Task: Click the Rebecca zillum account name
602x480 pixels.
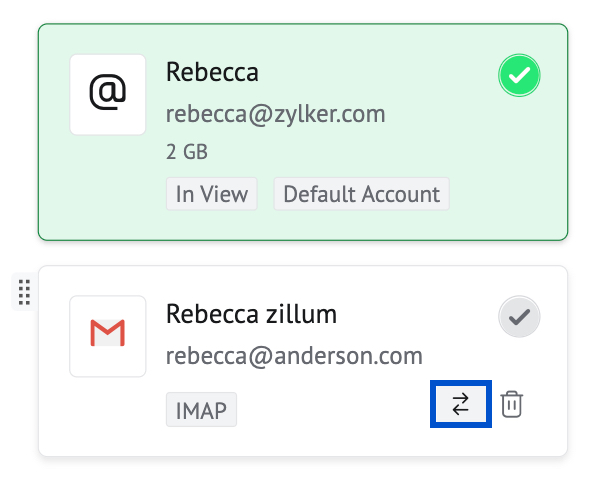Action: pos(251,314)
